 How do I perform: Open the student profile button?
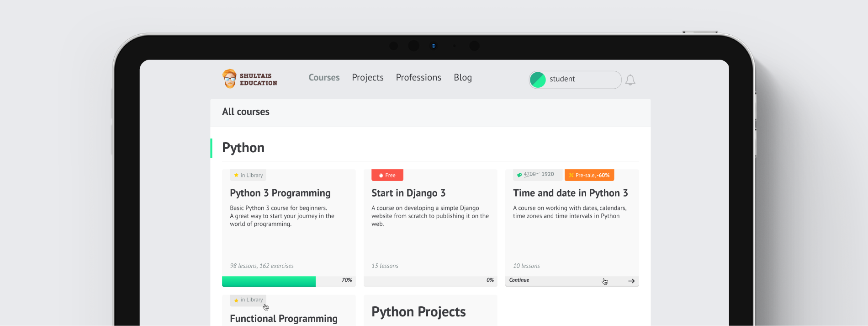tap(575, 80)
